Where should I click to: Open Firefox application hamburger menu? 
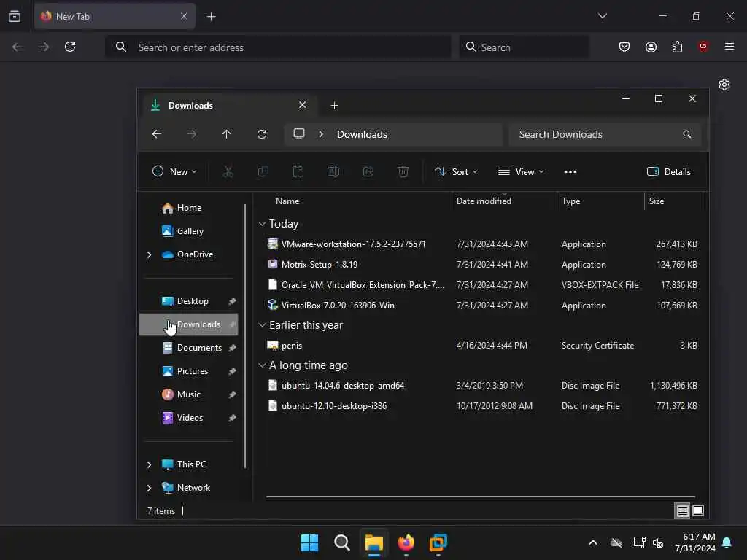[729, 47]
